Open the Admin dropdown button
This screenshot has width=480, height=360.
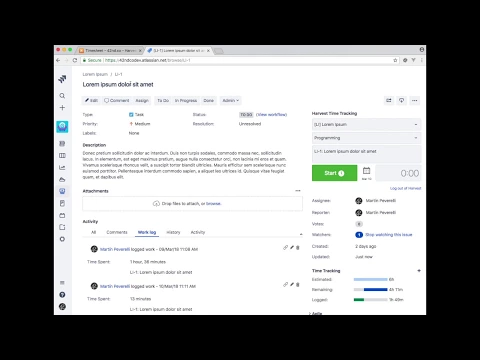click(x=231, y=100)
